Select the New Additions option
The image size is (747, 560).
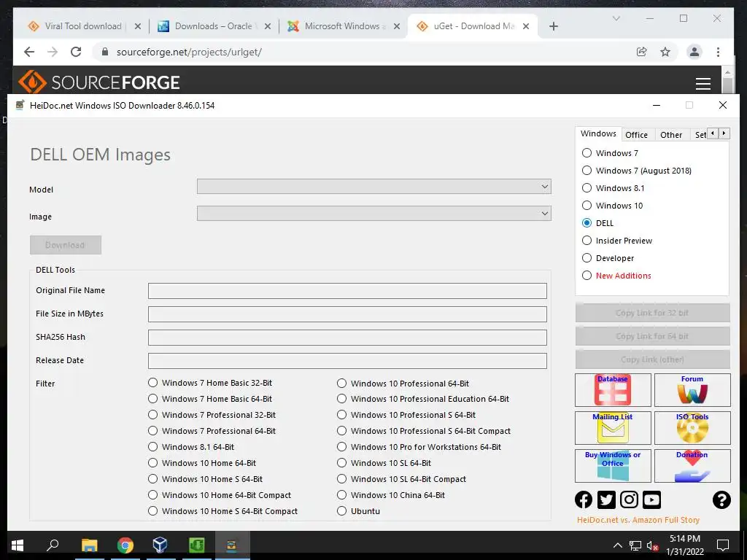click(617, 275)
